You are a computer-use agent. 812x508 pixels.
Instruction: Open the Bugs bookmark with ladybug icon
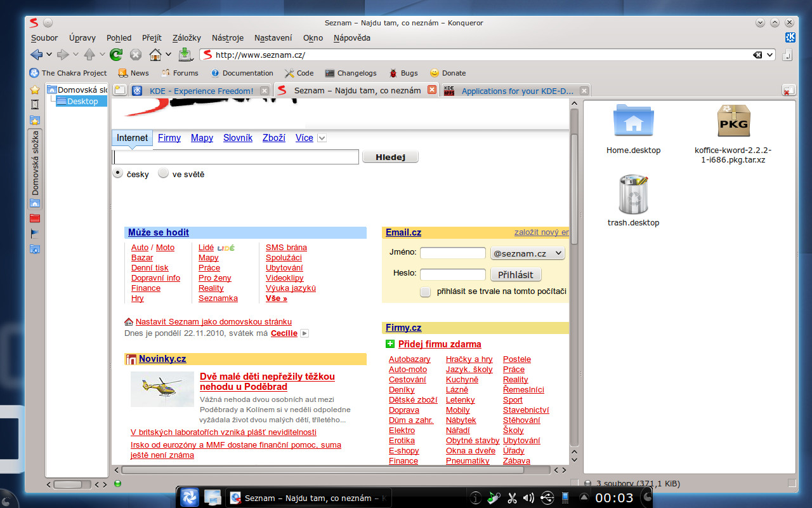click(403, 73)
